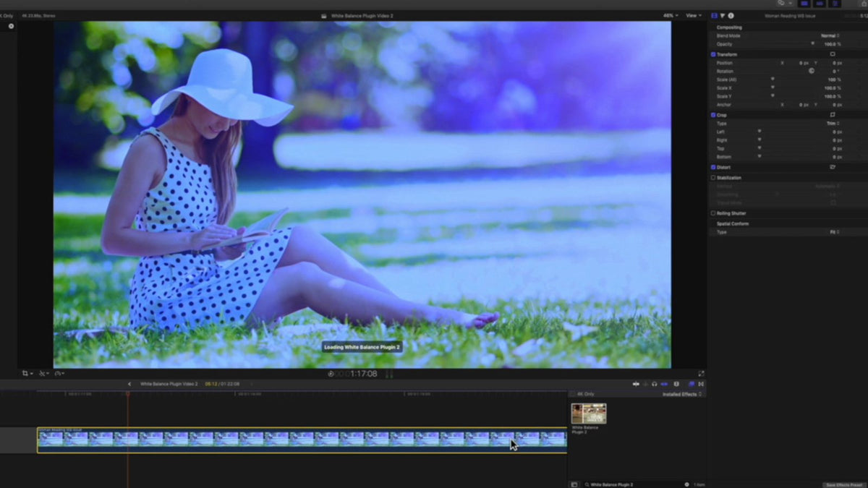This screenshot has height=488, width=868.
Task: Click the Spatial Conform section header
Action: (x=733, y=223)
